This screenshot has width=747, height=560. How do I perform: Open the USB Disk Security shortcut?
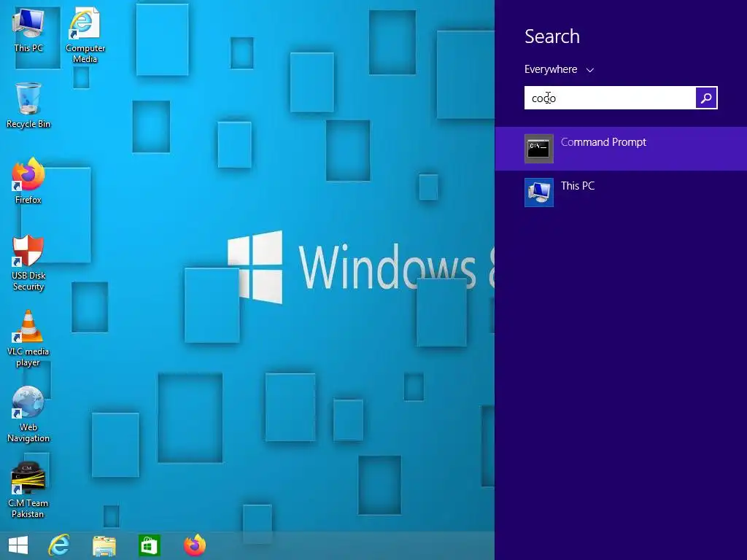28,262
